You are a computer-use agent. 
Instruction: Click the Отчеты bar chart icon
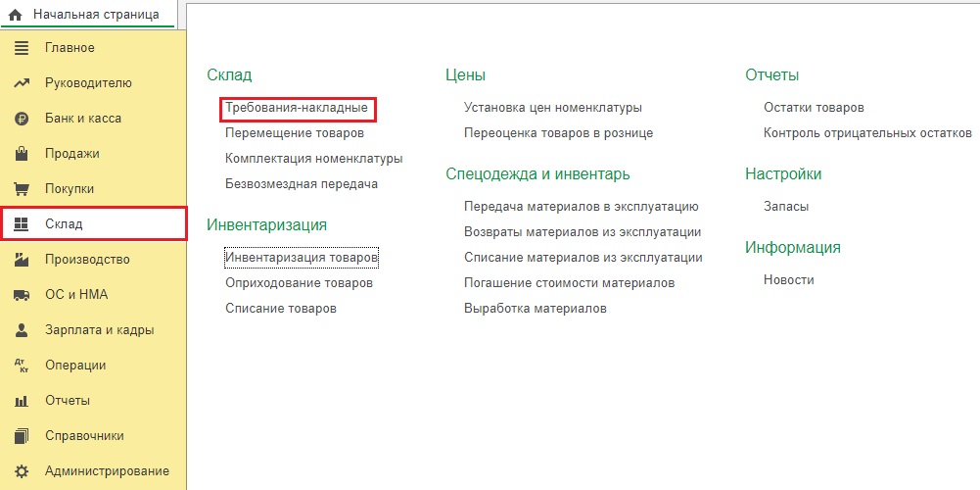(x=22, y=401)
